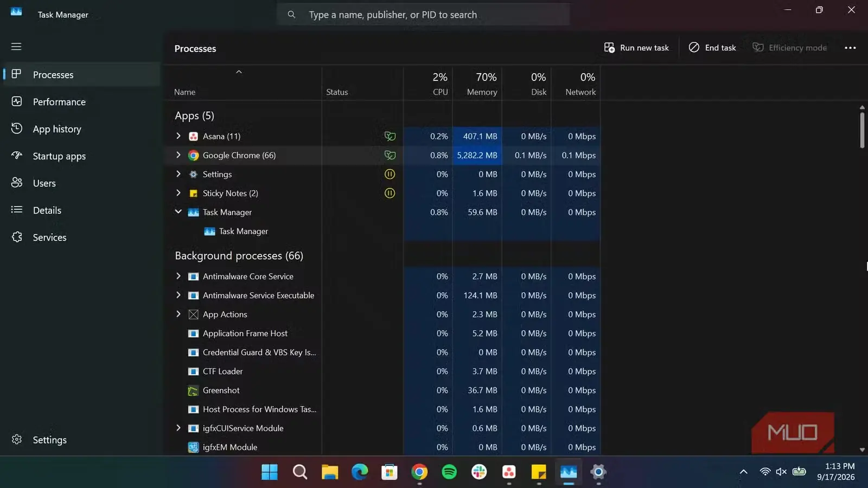
Task: Click the CTF Loader process icon
Action: coord(193,371)
